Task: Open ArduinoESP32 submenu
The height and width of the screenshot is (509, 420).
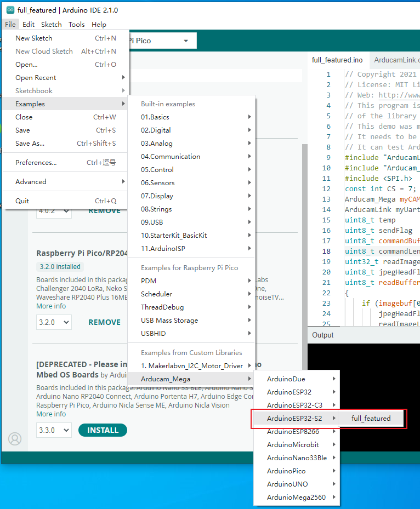Action: coord(297,392)
